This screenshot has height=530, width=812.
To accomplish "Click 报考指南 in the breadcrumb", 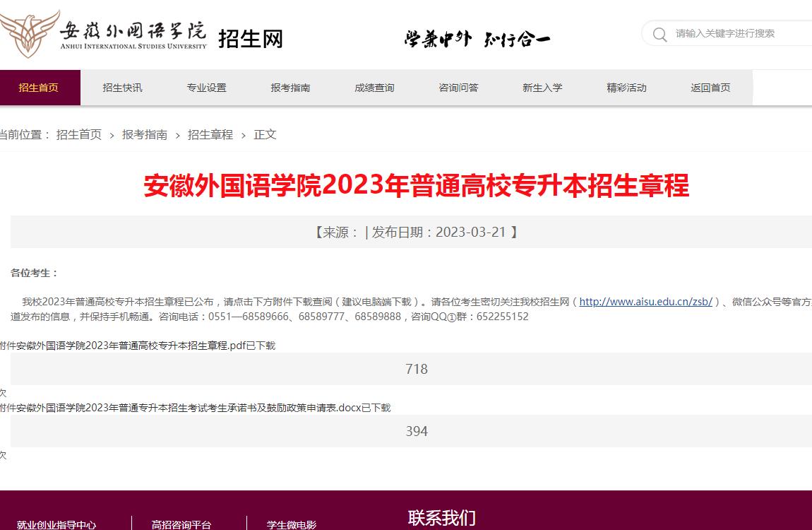I will point(145,135).
